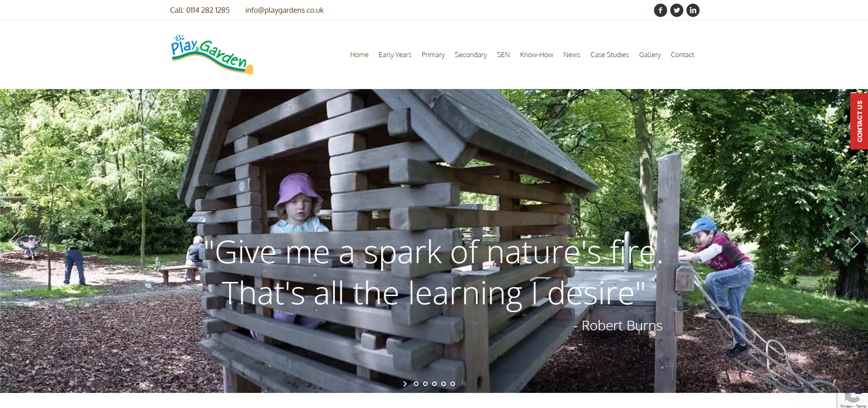The image size is (868, 408).
Task: Select the third slide indicator dot
Action: [x=434, y=384]
